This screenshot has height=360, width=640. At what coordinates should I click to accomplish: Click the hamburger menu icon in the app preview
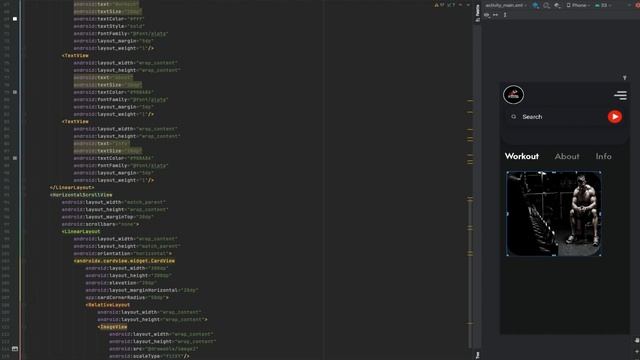620,95
